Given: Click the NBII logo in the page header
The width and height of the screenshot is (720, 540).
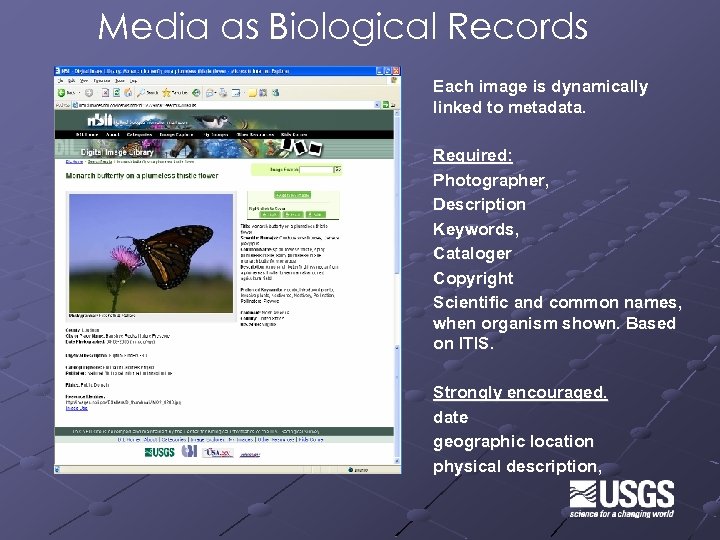Looking at the screenshot, I should tap(100, 120).
